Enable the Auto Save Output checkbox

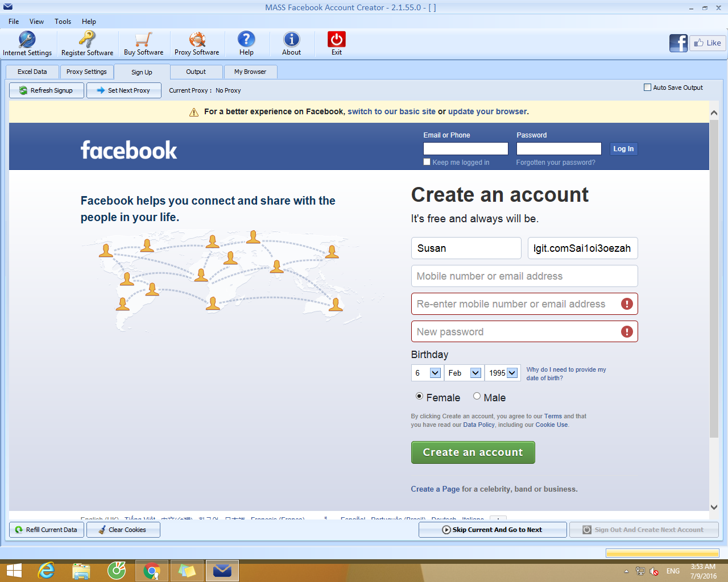647,88
